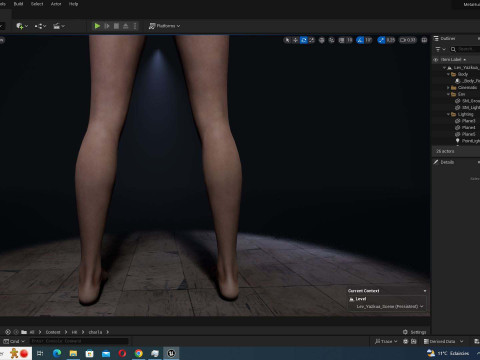Open File Explorer from the taskbar
The width and height of the screenshot is (480, 360).
click(x=73, y=353)
